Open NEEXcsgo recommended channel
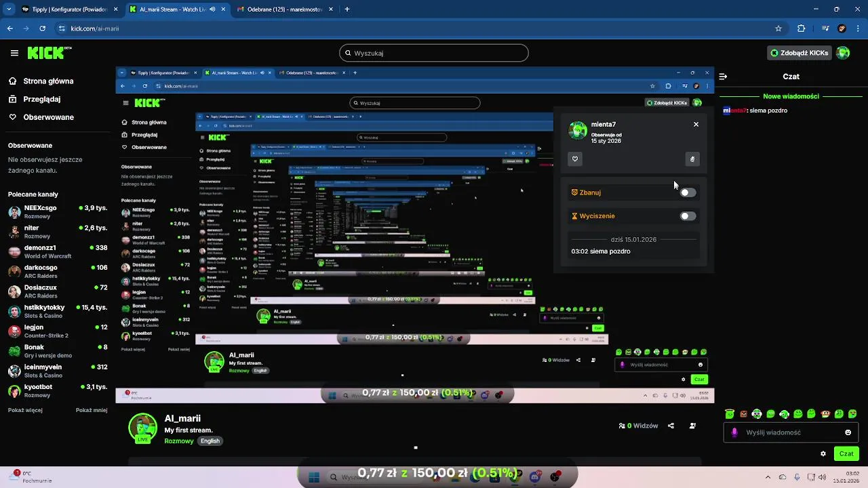This screenshot has height=488, width=868. [57, 212]
